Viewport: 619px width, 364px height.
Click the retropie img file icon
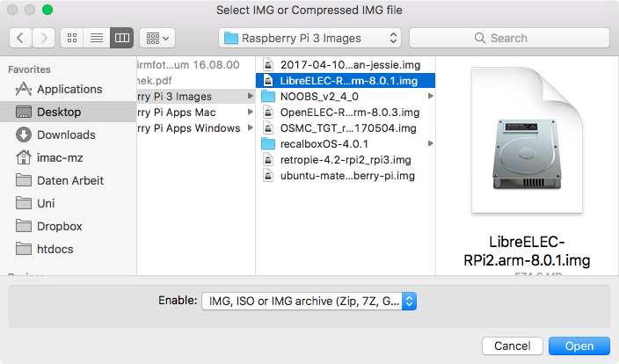pyautogui.click(x=268, y=159)
